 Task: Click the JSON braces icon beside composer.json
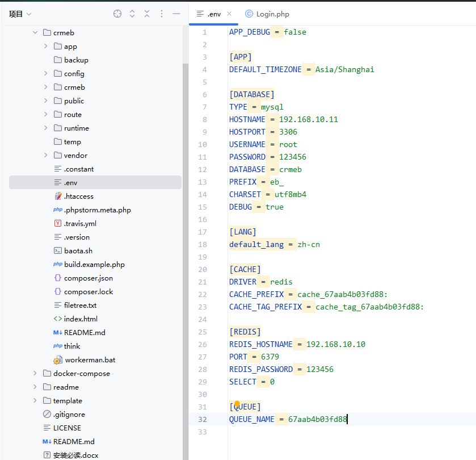tap(58, 278)
